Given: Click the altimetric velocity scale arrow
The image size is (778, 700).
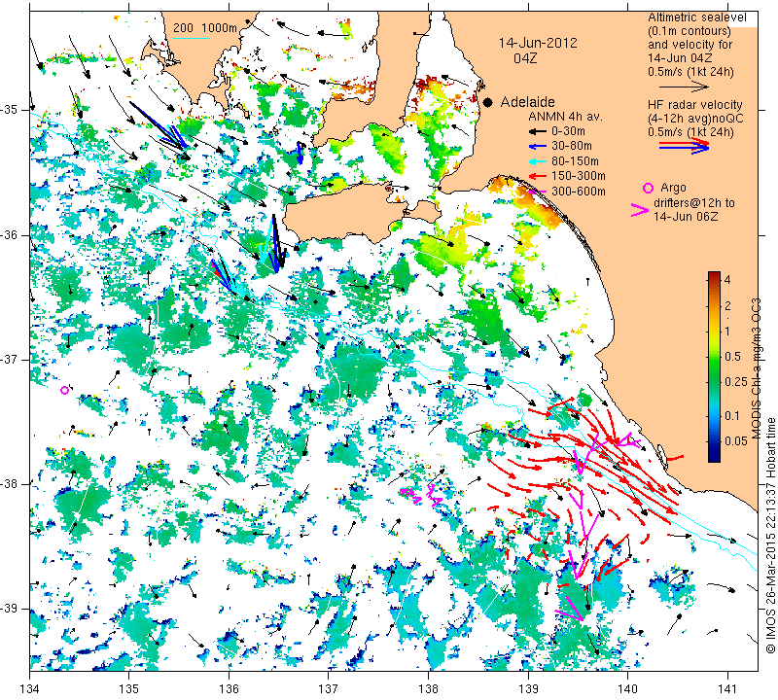Looking at the screenshot, I should click(684, 87).
